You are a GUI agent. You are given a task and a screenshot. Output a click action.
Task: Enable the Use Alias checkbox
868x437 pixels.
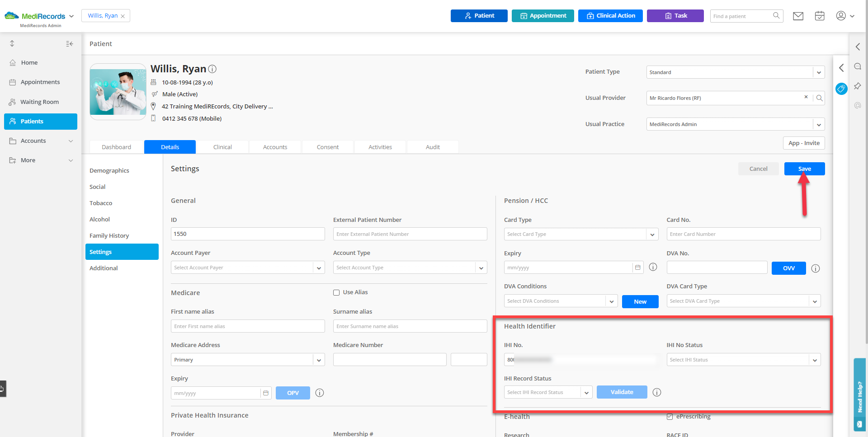pyautogui.click(x=336, y=292)
